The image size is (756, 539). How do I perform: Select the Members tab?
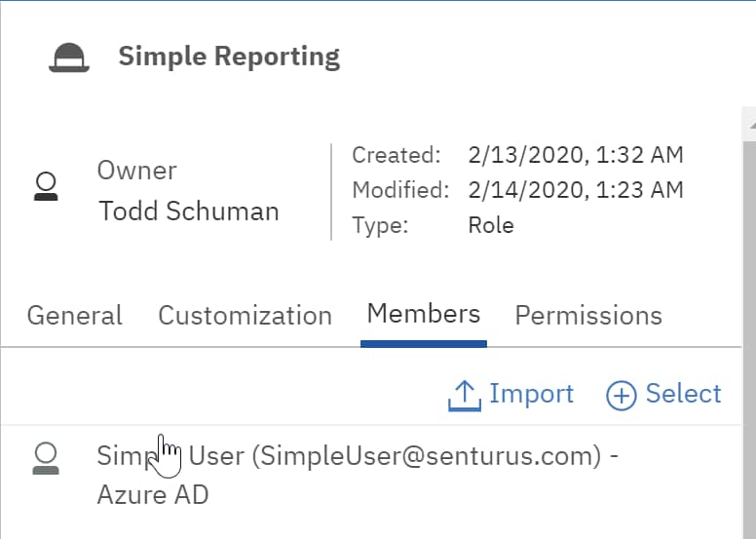coord(424,314)
